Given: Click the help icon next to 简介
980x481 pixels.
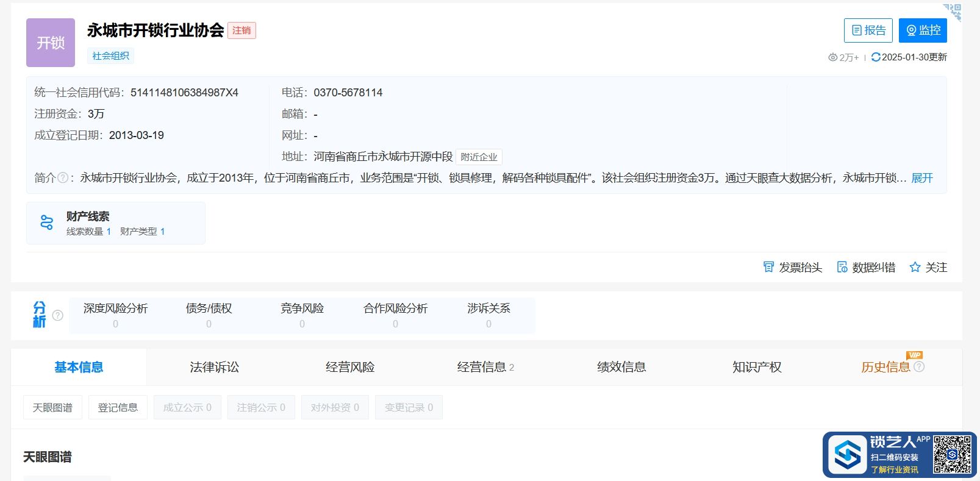Looking at the screenshot, I should (62, 178).
